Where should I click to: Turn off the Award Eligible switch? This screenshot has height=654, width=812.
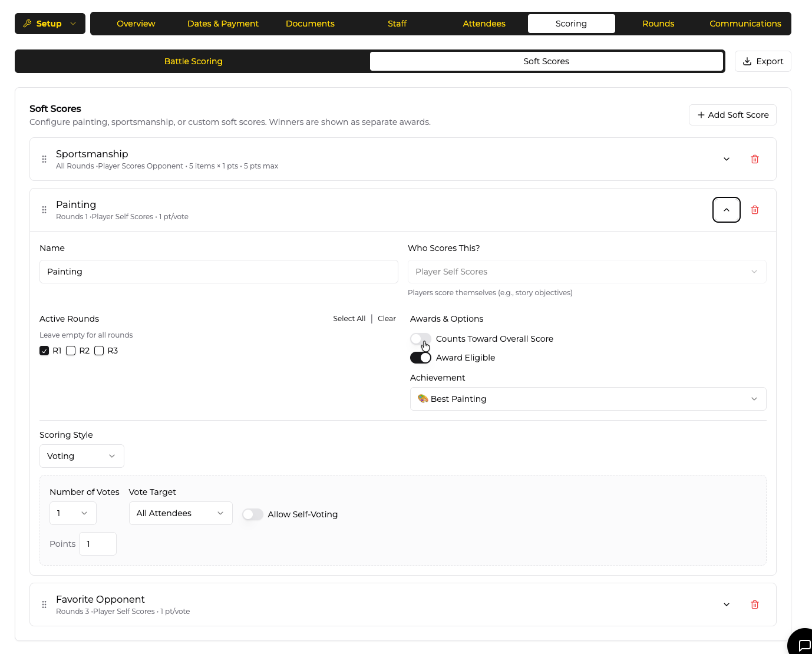pos(421,358)
